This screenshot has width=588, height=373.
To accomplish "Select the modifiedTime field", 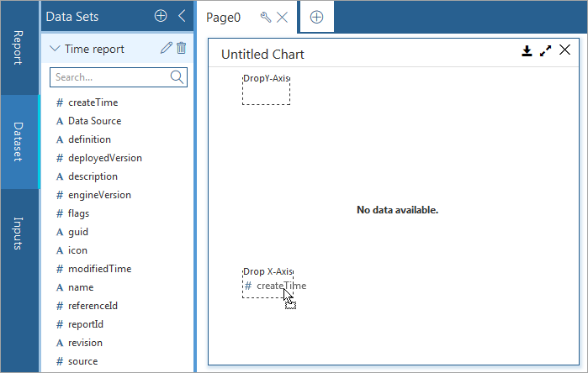I will tap(99, 269).
